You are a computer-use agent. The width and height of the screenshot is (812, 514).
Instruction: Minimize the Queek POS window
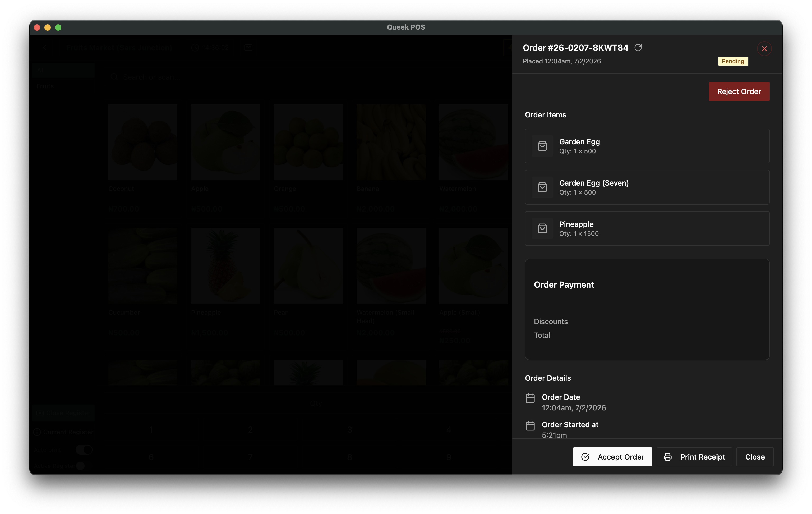(48, 27)
